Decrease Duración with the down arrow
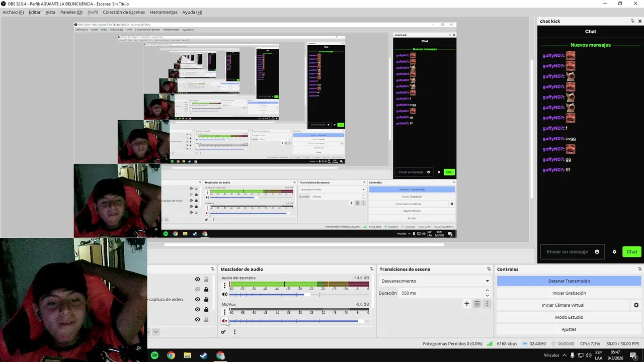Viewport: 644px width, 362px height. [x=487, y=296]
